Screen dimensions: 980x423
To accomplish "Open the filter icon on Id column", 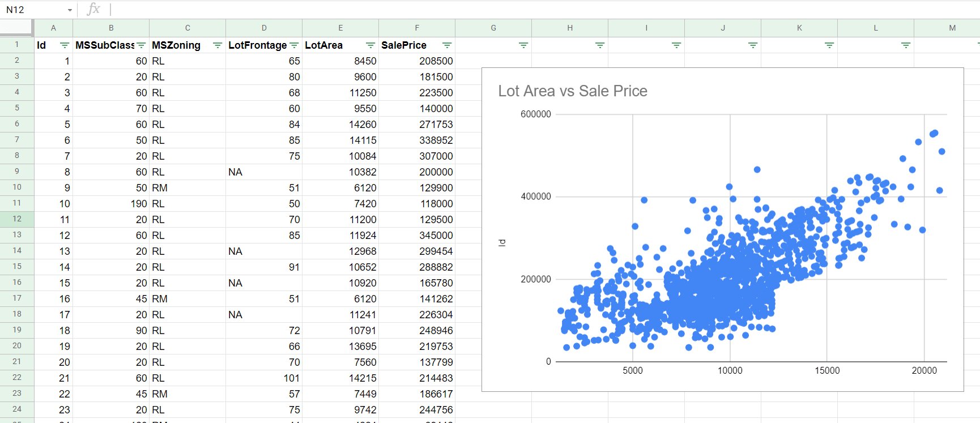I will pos(65,45).
